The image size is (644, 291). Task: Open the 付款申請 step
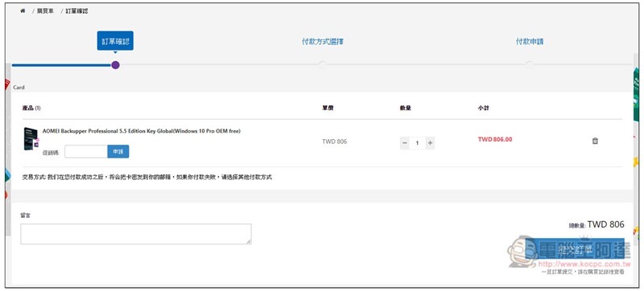coord(530,41)
